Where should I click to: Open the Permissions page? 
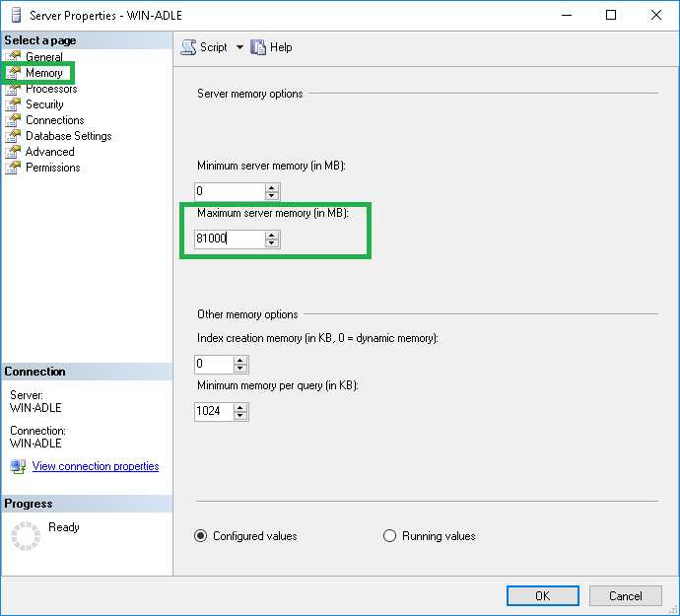[x=53, y=168]
